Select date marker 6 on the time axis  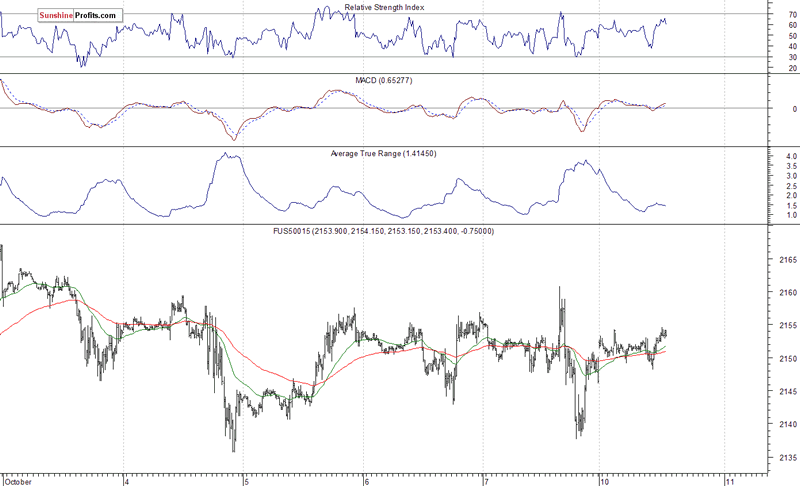pos(365,479)
